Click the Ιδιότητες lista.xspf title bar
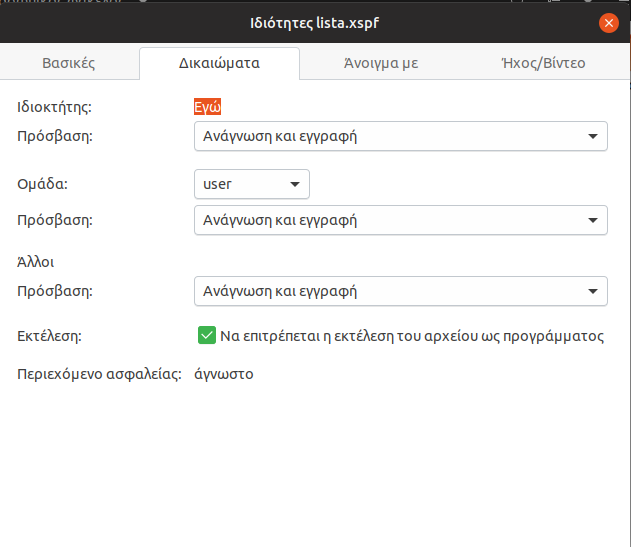 coord(314,23)
